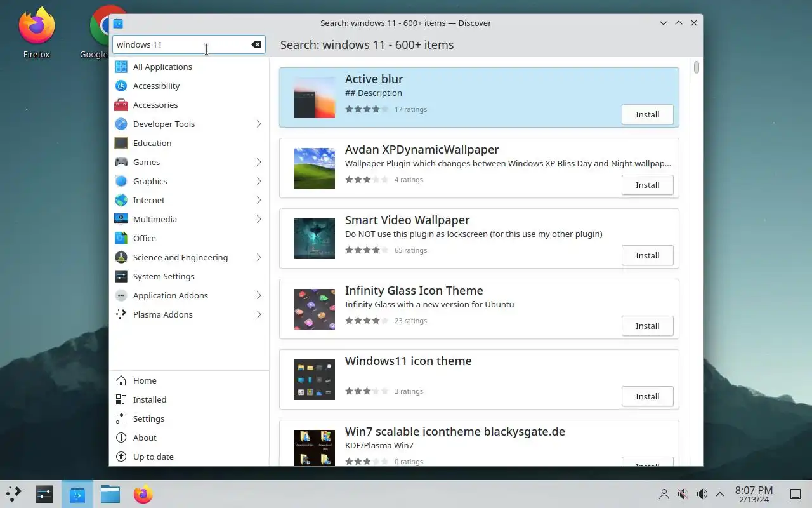The height and width of the screenshot is (508, 812).
Task: Select Accessories category label
Action: point(155,105)
